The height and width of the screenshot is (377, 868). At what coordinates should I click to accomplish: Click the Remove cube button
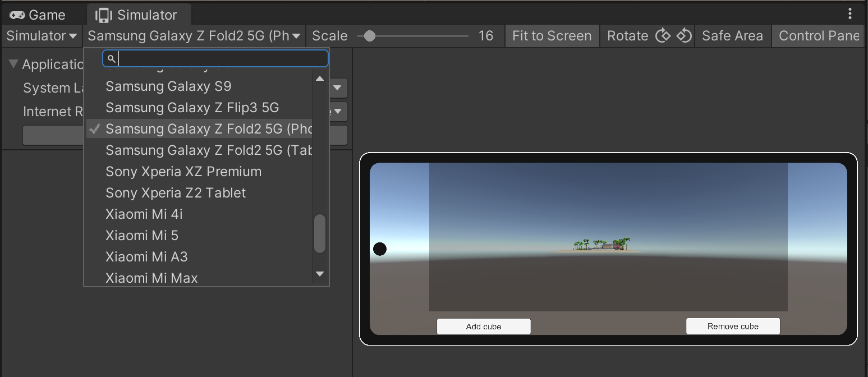point(733,327)
